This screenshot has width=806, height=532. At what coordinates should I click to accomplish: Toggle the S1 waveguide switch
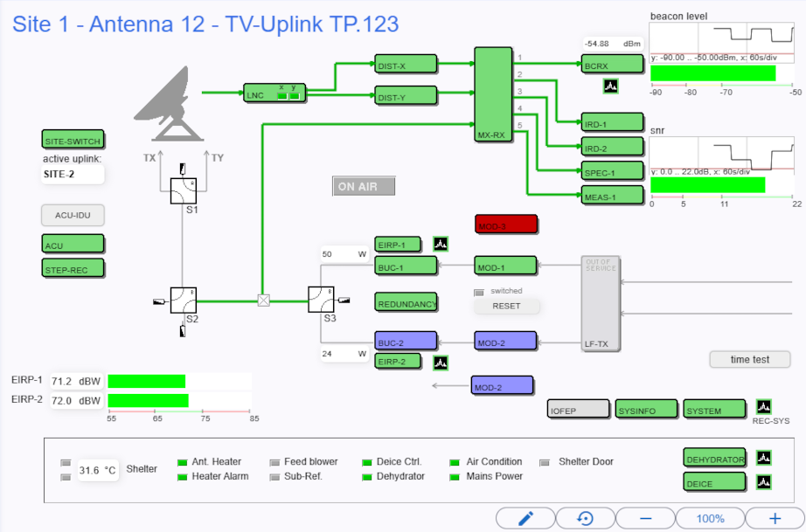coord(183,190)
